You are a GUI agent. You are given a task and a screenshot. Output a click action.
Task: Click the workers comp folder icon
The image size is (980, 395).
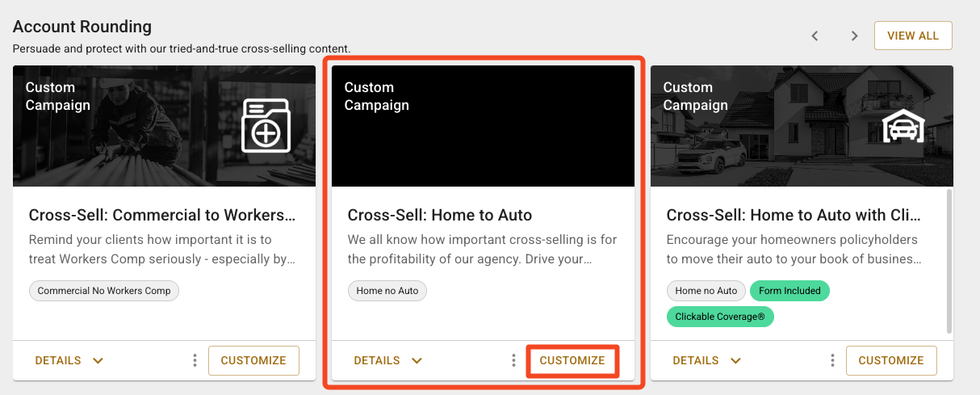[x=266, y=126]
